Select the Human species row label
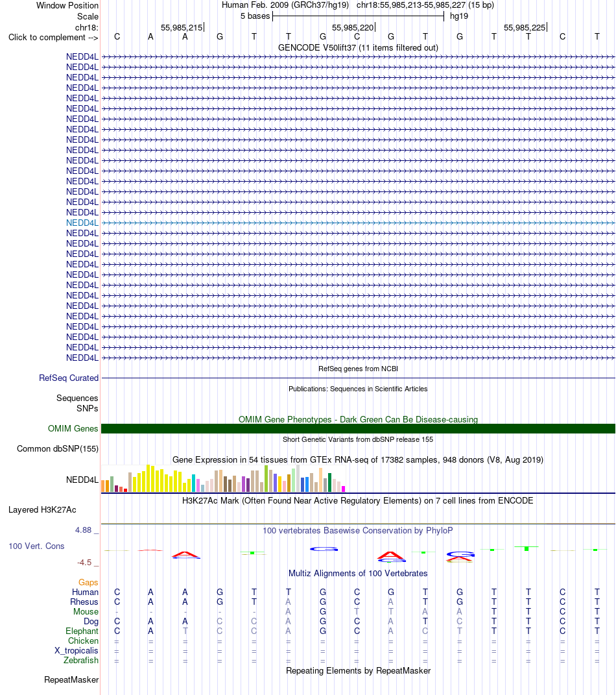616x695 pixels. (x=85, y=592)
